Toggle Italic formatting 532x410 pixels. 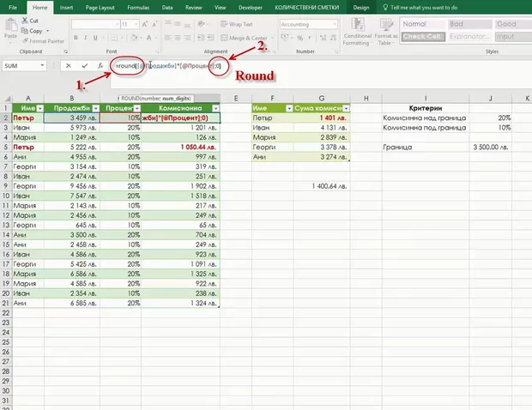(x=86, y=38)
